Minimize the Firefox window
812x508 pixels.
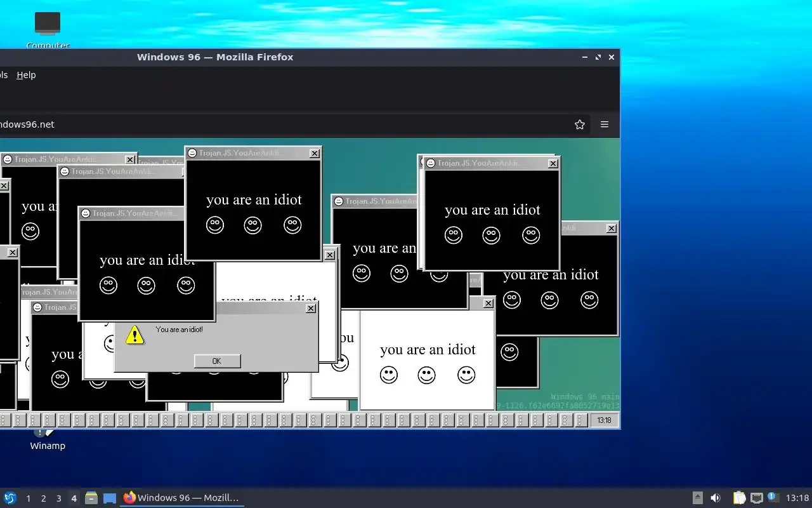[x=585, y=57]
